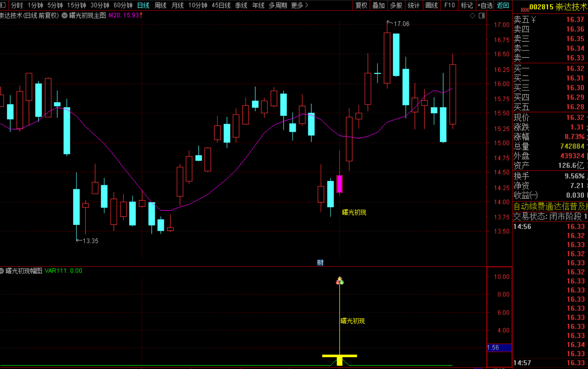Image resolution: width=588 pixels, height=369 pixels.
Task: Click the 曙光初现 label on main chart
Action: point(354,212)
